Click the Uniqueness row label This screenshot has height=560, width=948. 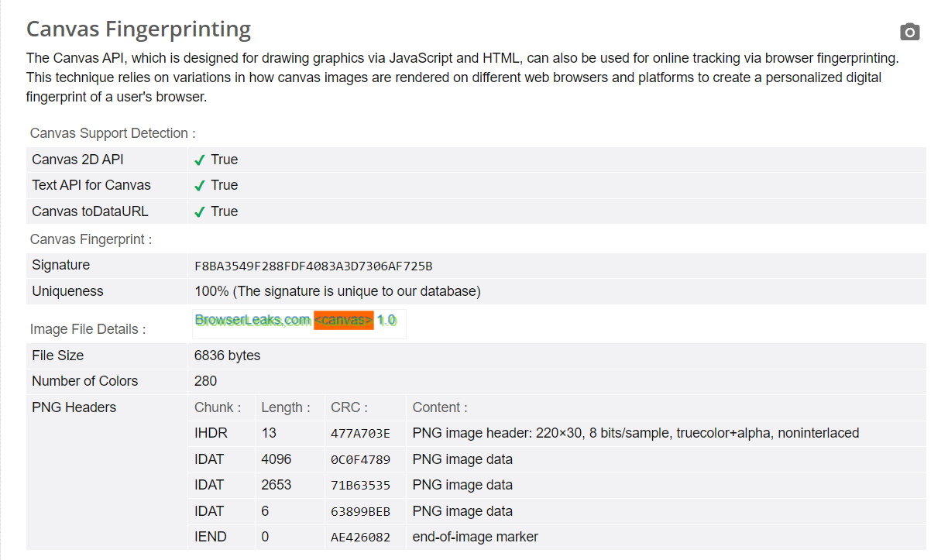coord(67,291)
